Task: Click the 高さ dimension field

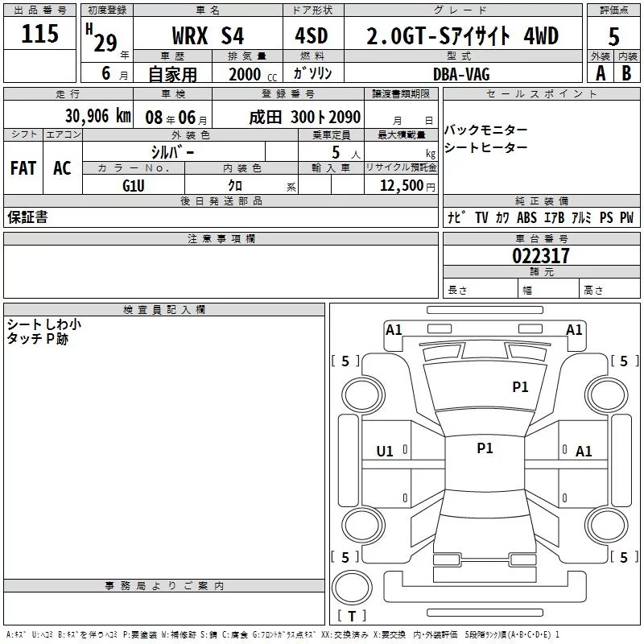Action: [609, 288]
